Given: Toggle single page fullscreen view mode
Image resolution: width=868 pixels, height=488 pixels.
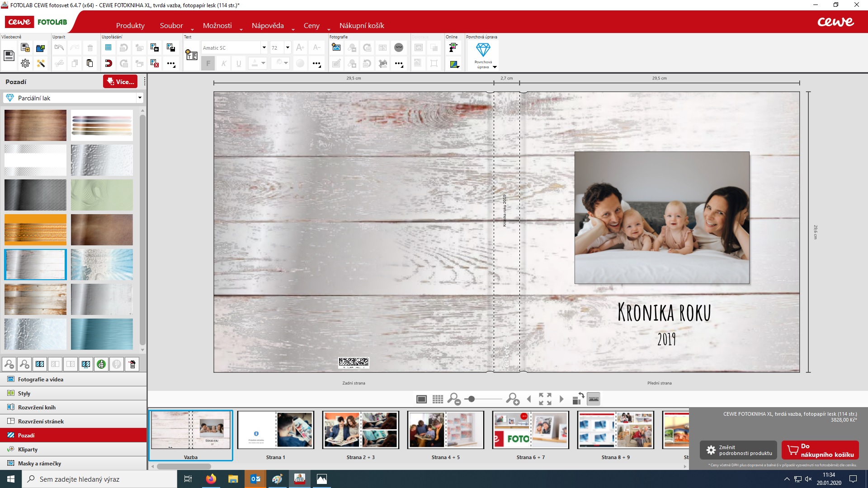Looking at the screenshot, I should pyautogui.click(x=421, y=399).
